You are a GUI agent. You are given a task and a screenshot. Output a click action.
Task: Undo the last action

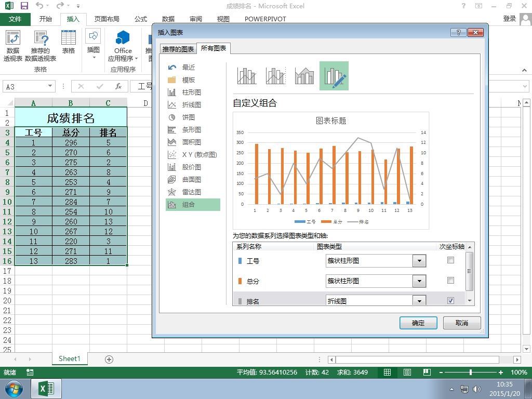(x=39, y=6)
